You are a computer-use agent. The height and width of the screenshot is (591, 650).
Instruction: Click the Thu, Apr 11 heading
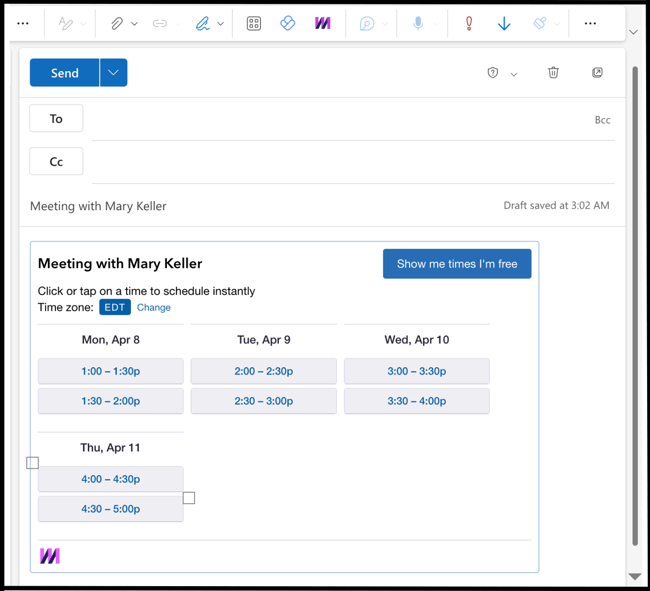[x=110, y=448]
